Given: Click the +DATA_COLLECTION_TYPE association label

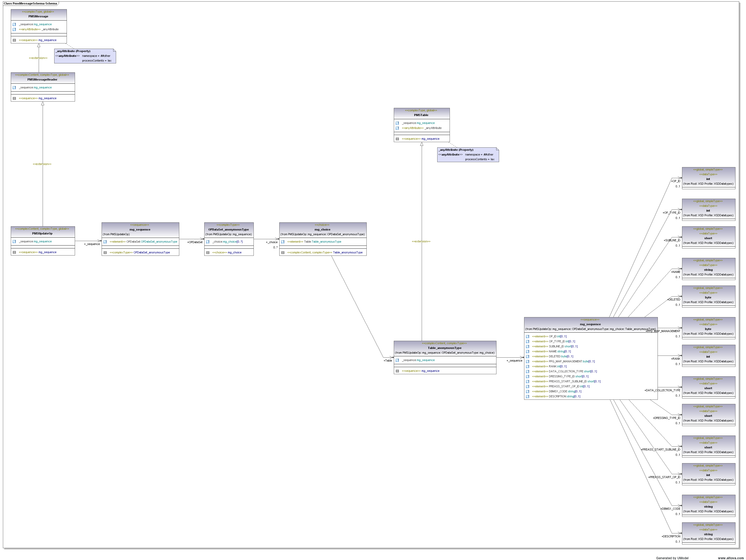Looking at the screenshot, I should tap(662, 391).
